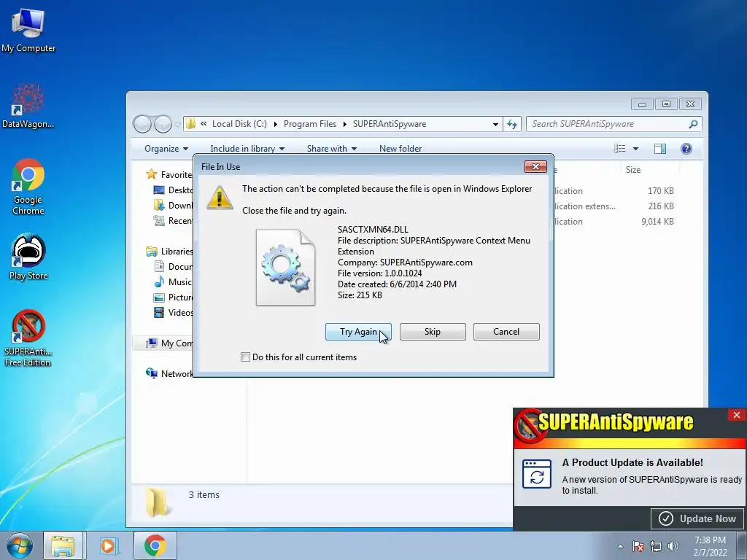This screenshot has height=560, width=747.
Task: Expand arrow after Program Files breadcrumb
Action: (x=344, y=124)
